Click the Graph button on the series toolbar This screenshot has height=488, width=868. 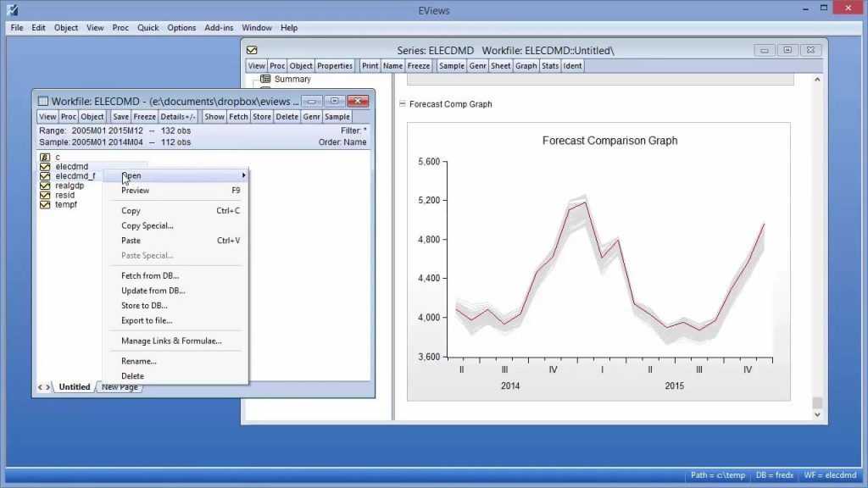pyautogui.click(x=526, y=65)
